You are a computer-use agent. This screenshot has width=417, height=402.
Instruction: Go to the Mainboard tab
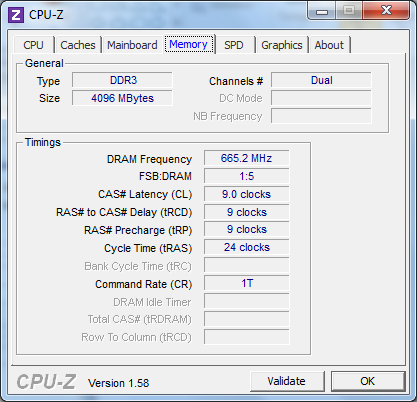pyautogui.click(x=132, y=45)
